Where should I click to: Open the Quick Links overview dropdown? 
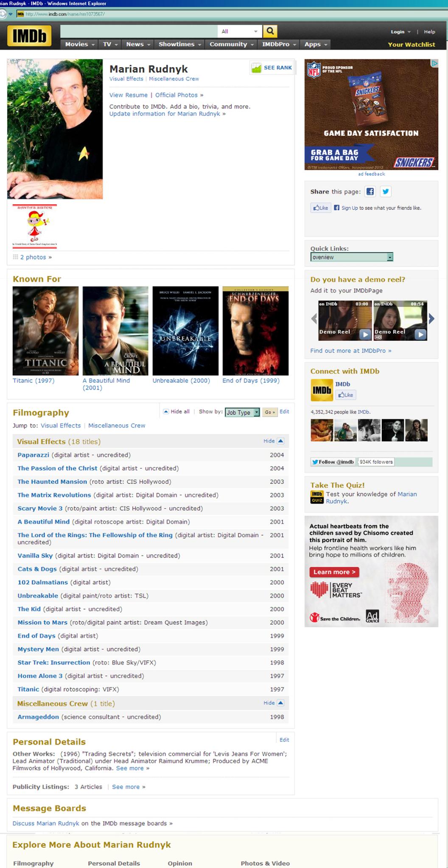coord(352,257)
